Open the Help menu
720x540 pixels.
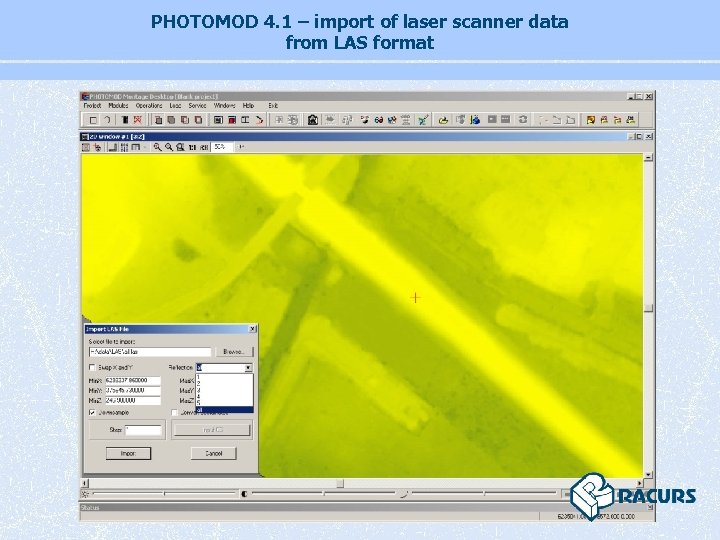248,106
